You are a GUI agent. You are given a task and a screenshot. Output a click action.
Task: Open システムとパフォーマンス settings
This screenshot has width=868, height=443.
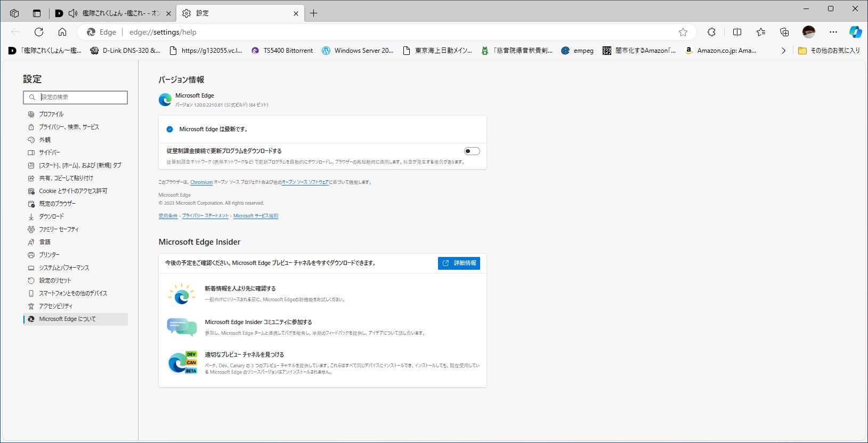pos(75,268)
